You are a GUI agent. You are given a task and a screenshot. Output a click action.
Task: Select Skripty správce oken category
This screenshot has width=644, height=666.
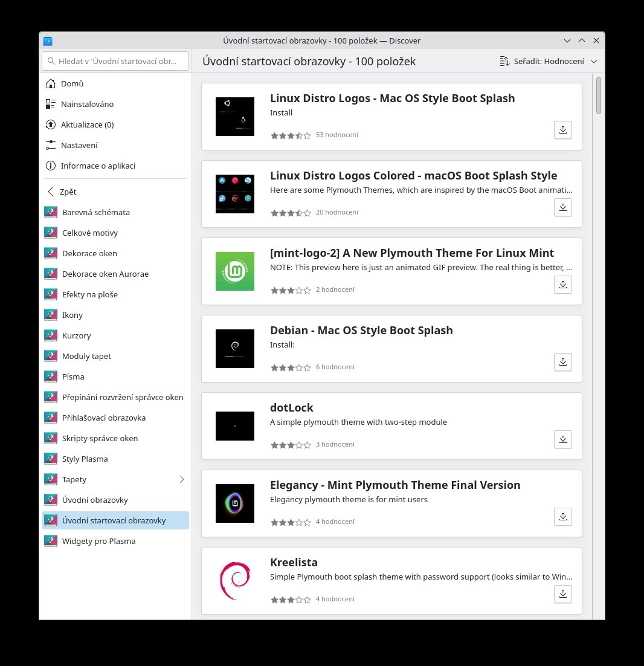point(115,438)
